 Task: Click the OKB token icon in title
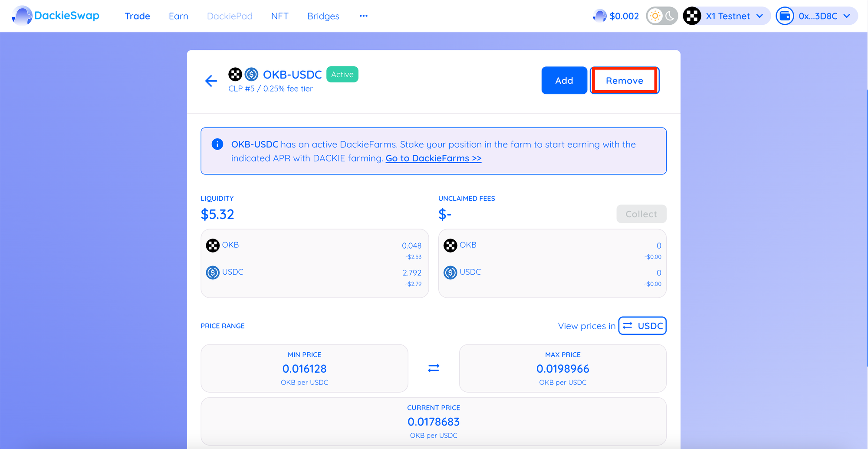pyautogui.click(x=235, y=74)
